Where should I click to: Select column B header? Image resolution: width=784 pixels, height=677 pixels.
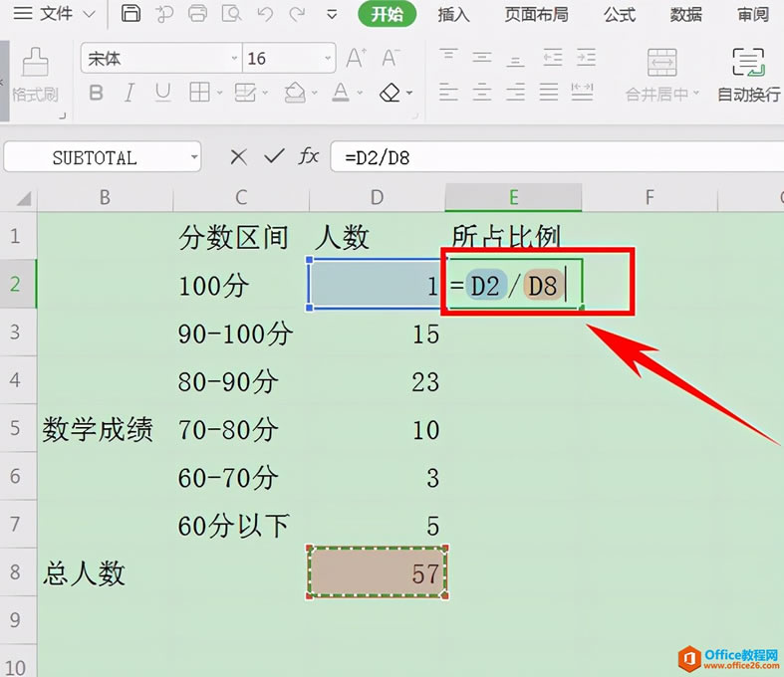105,197
